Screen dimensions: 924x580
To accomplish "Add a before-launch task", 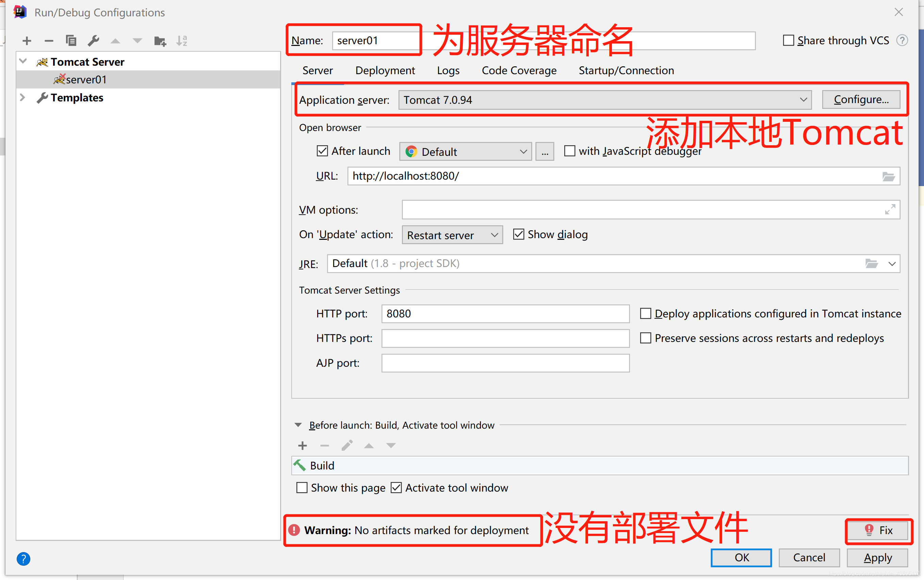I will 302,445.
